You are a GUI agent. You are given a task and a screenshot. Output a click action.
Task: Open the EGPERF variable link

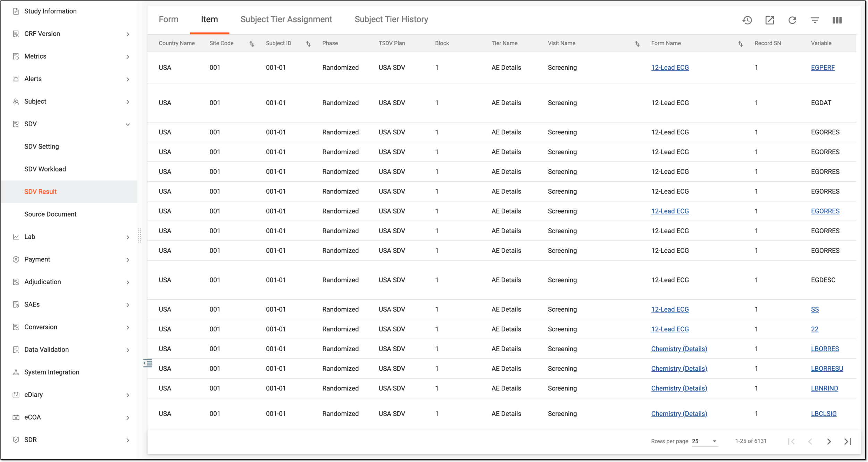(823, 67)
